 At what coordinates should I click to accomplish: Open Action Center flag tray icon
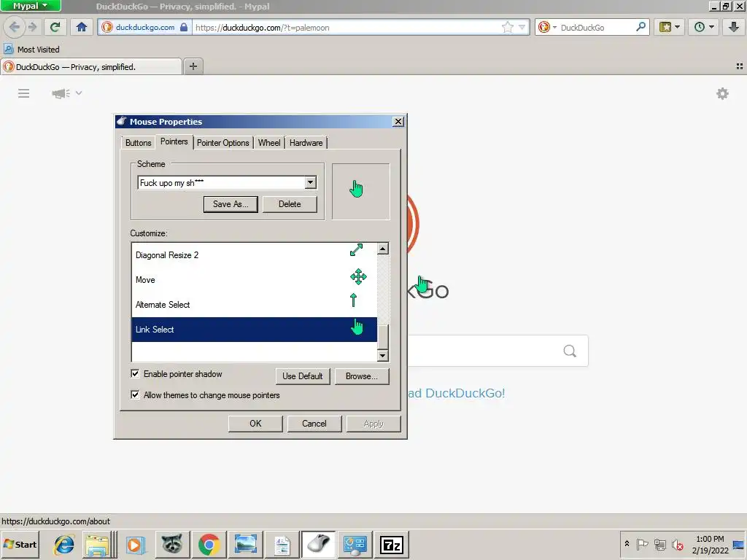[x=642, y=544]
